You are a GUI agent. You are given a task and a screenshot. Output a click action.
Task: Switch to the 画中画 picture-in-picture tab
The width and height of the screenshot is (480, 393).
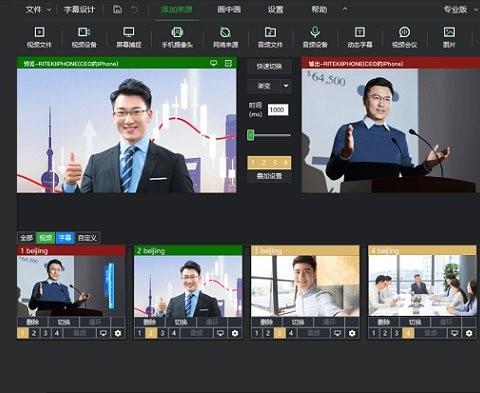click(229, 9)
